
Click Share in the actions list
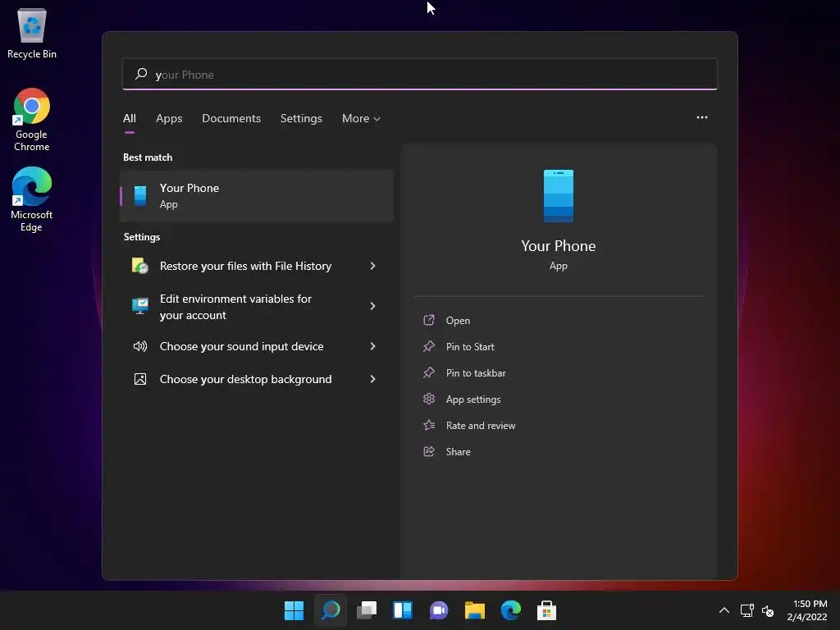pos(458,452)
